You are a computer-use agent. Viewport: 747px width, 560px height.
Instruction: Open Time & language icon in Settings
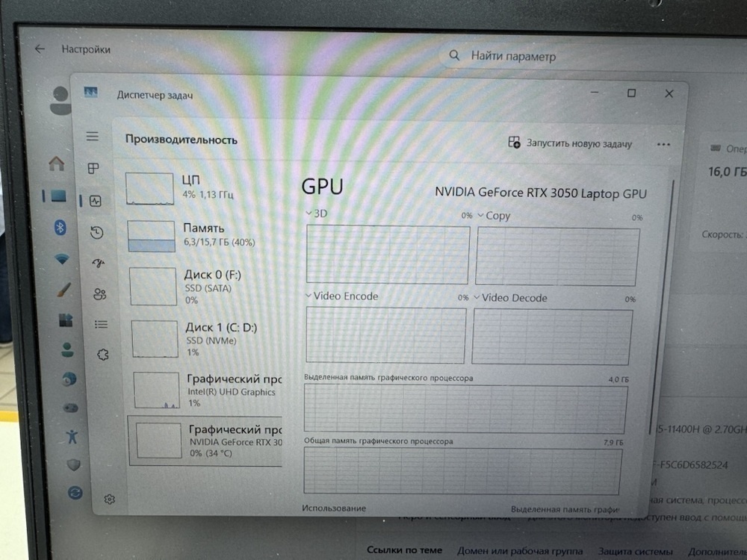(69, 379)
